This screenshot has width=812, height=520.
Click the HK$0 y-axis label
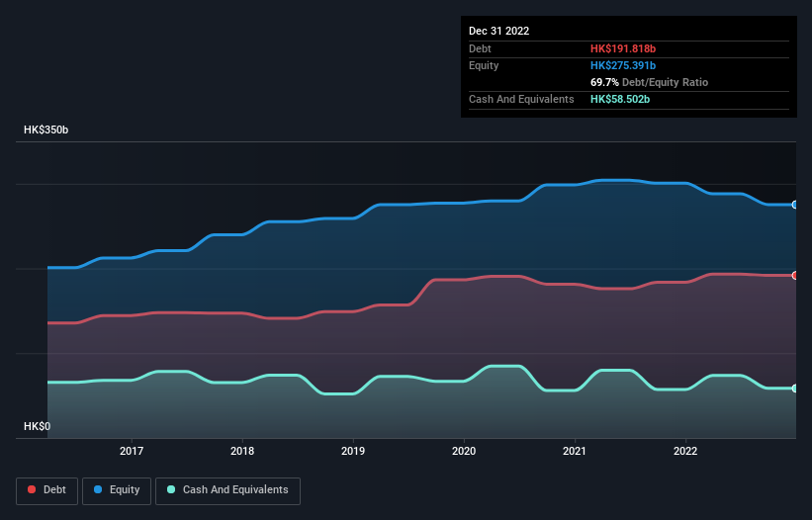38,426
